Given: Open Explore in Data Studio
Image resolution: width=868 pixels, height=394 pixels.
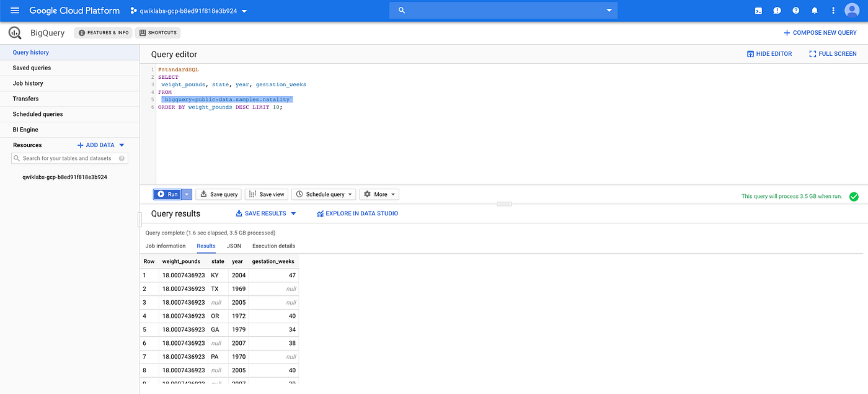Looking at the screenshot, I should pos(356,213).
